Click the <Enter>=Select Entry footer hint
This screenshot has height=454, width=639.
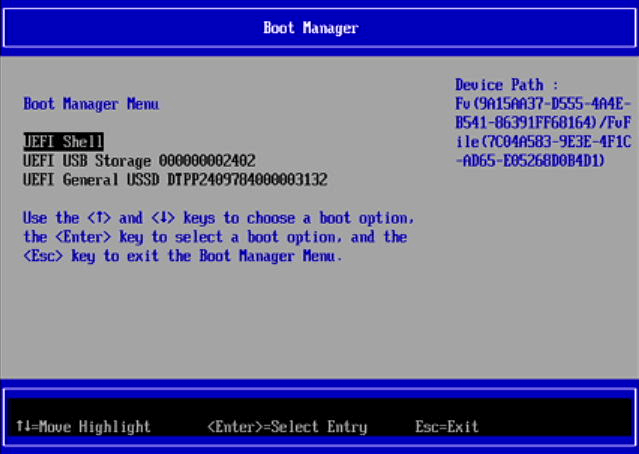(x=287, y=427)
